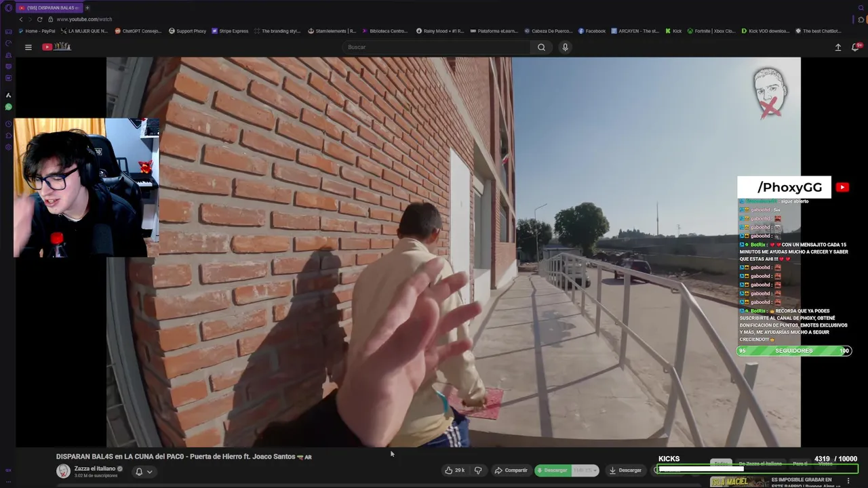Open Cabeza De Puerco bookmark

(549, 30)
